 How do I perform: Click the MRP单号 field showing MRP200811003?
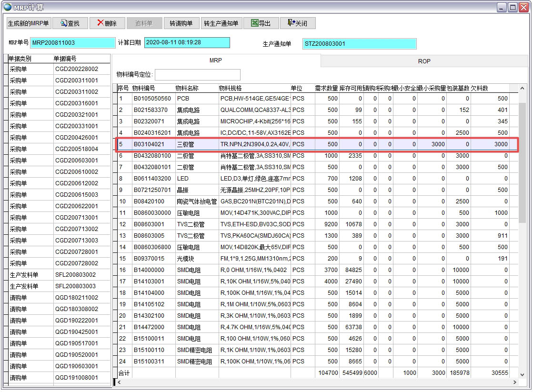coord(71,42)
